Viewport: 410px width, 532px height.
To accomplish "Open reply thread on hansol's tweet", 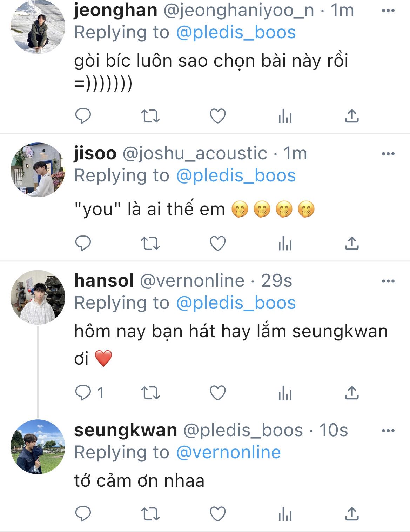I will [83, 393].
